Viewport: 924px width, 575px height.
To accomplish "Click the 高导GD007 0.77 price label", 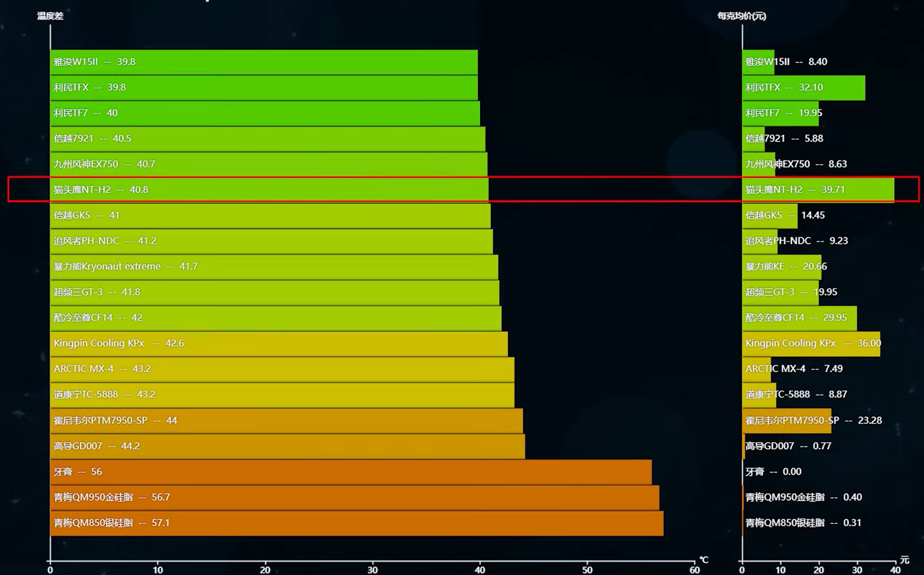I will (788, 446).
